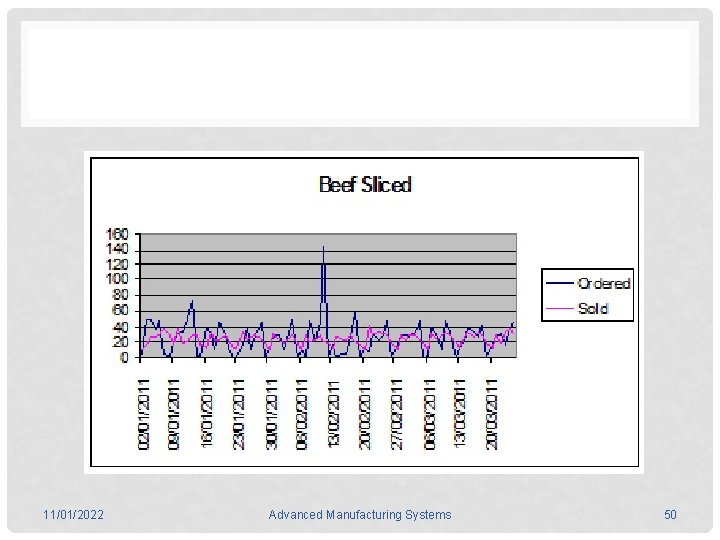This screenshot has width=720, height=540.
Task: Click the x-axis date '09/01/2011'
Action: pyautogui.click(x=174, y=414)
